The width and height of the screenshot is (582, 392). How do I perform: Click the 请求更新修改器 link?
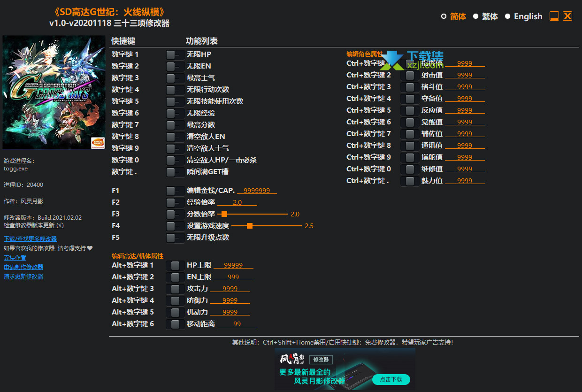[23, 277]
